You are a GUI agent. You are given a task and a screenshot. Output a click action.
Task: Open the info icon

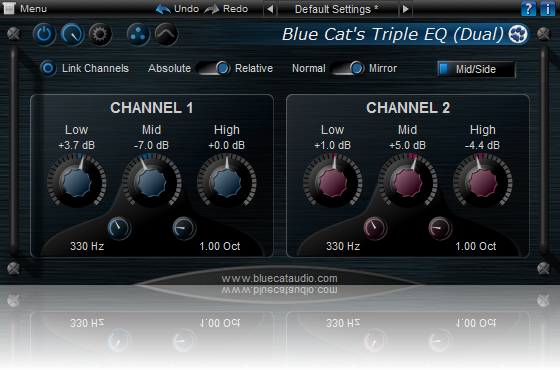[x=548, y=9]
